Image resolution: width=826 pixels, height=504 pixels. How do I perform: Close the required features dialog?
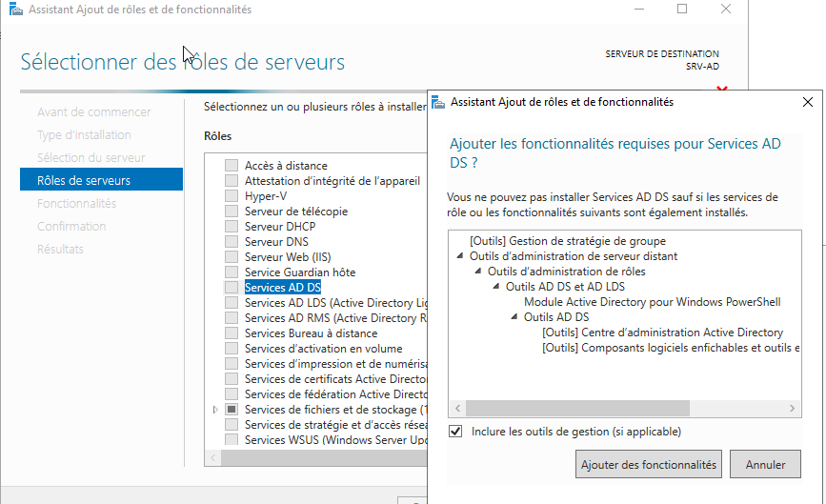point(808,102)
